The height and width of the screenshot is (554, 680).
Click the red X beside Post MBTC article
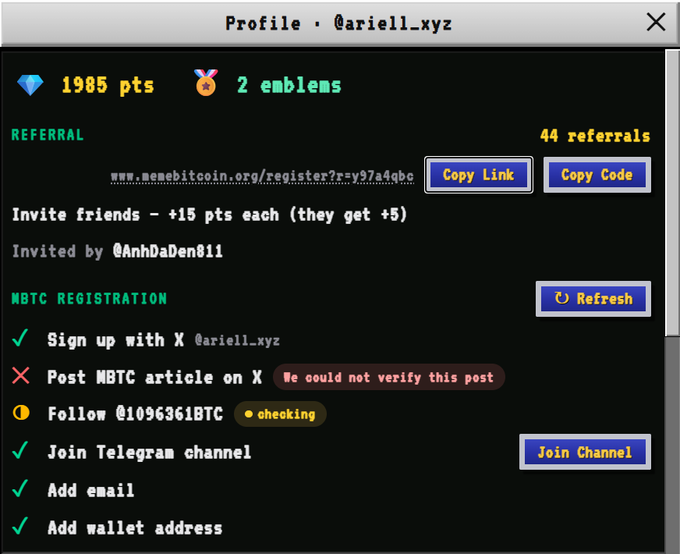(21, 376)
